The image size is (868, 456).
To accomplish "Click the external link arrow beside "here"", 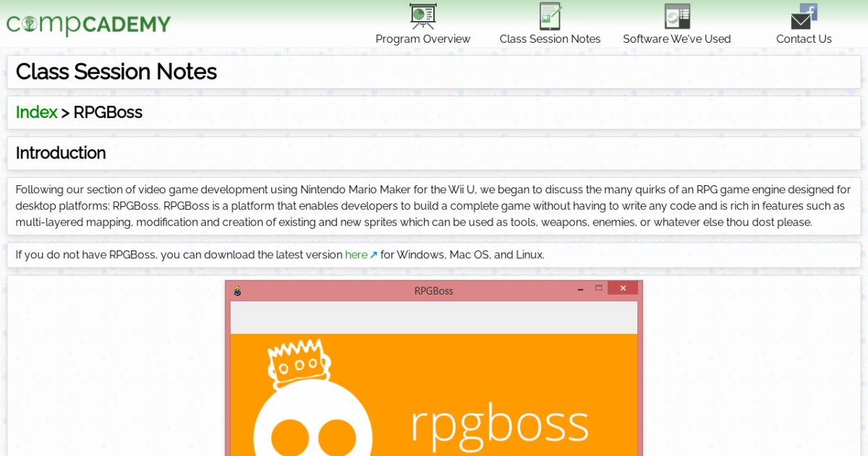I will (374, 255).
